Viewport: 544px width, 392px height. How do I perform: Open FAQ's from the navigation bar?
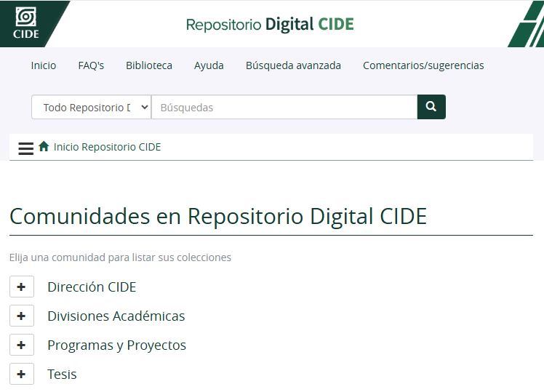pyautogui.click(x=91, y=65)
